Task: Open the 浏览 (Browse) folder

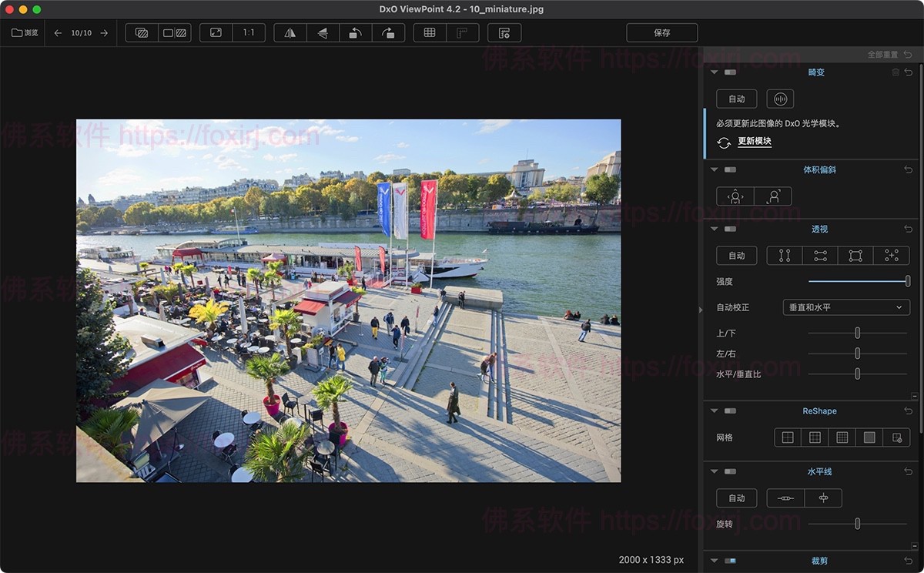Action: 25,33
